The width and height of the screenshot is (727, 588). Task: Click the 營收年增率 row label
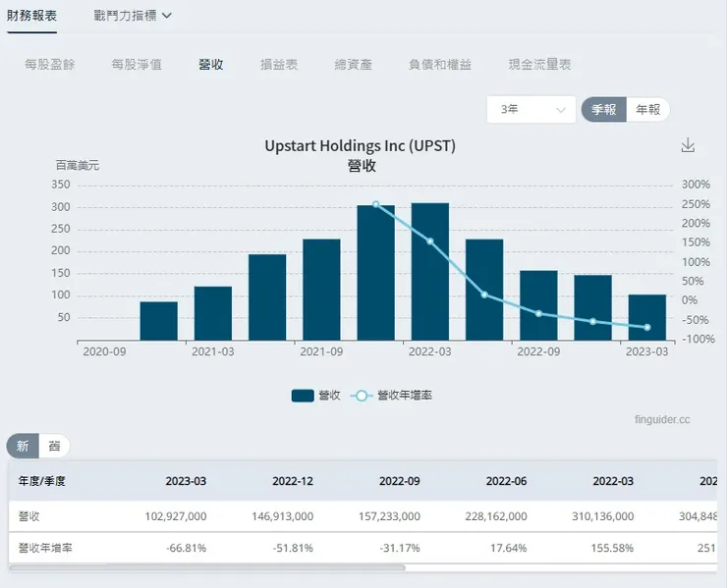pyautogui.click(x=45, y=548)
